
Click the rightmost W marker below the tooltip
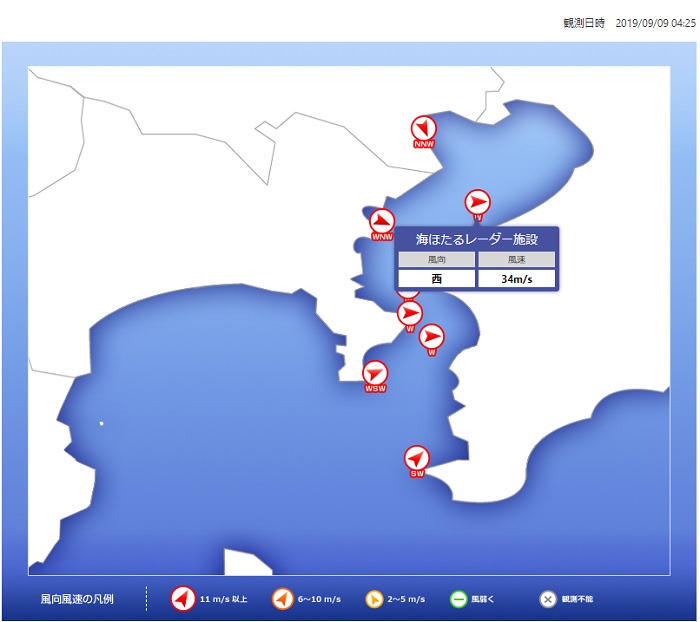click(x=432, y=337)
